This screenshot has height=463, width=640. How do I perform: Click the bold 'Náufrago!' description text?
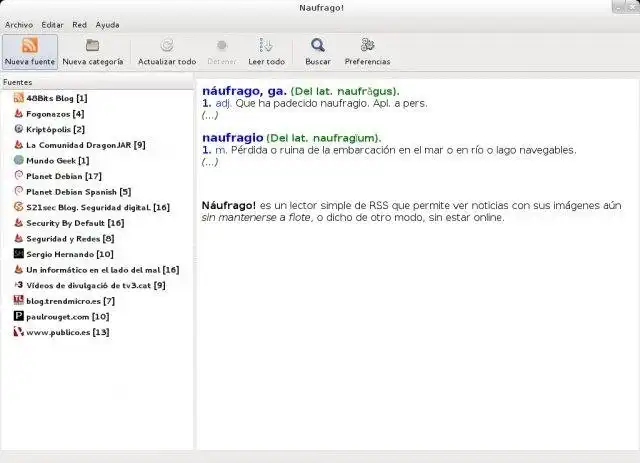[x=229, y=205]
